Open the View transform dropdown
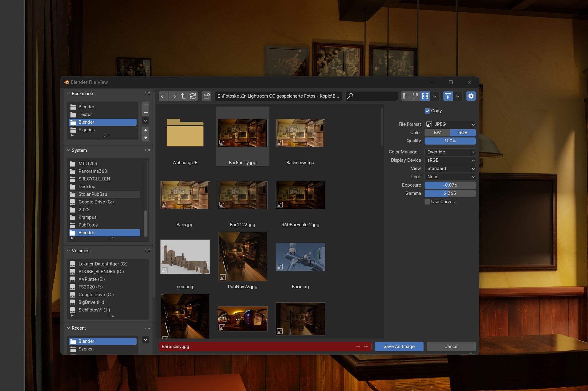Viewport: 588px width, 391px height. (450, 168)
